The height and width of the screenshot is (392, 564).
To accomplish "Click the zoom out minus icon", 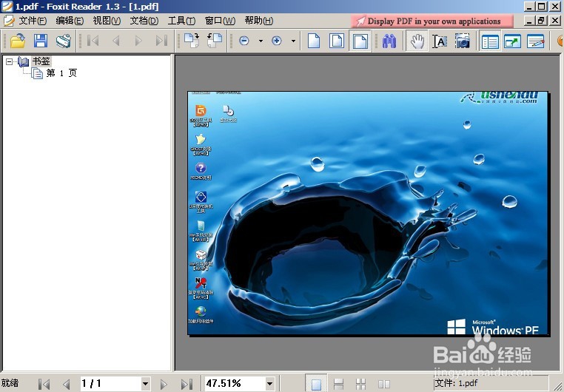I will (x=244, y=41).
